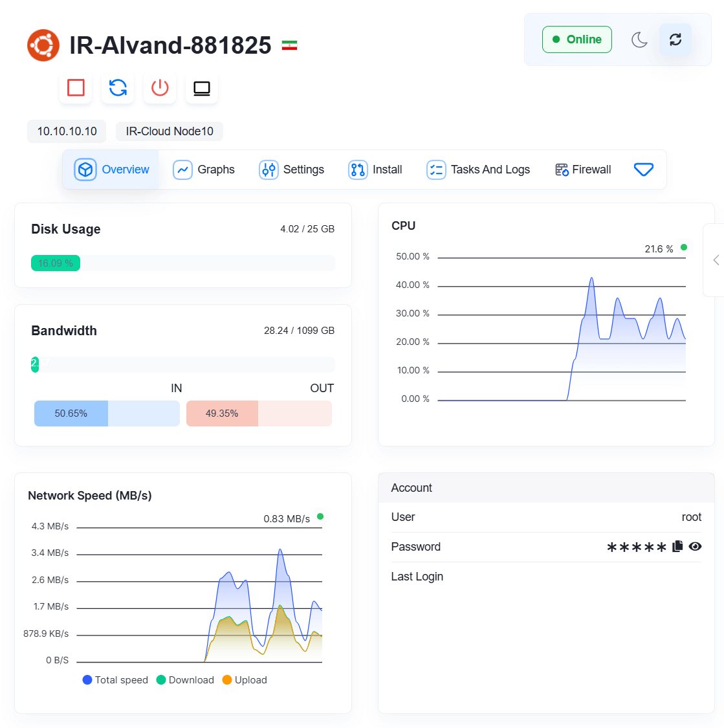Toggle dark mode with moon icon
The image size is (724, 728).
(639, 39)
